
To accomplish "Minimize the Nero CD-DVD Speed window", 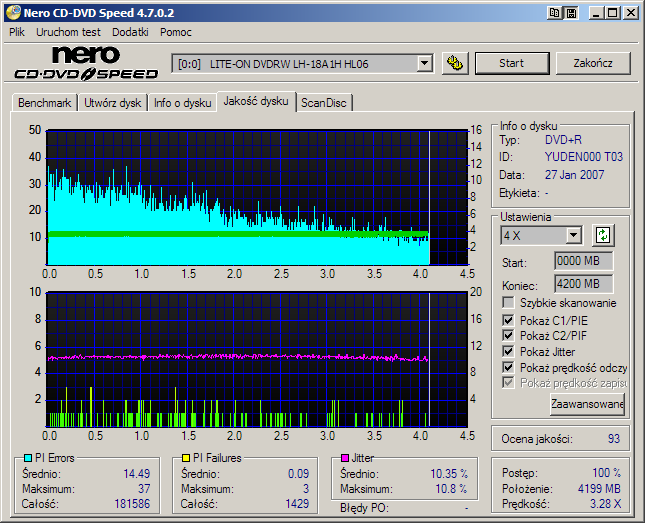I will tap(596, 13).
